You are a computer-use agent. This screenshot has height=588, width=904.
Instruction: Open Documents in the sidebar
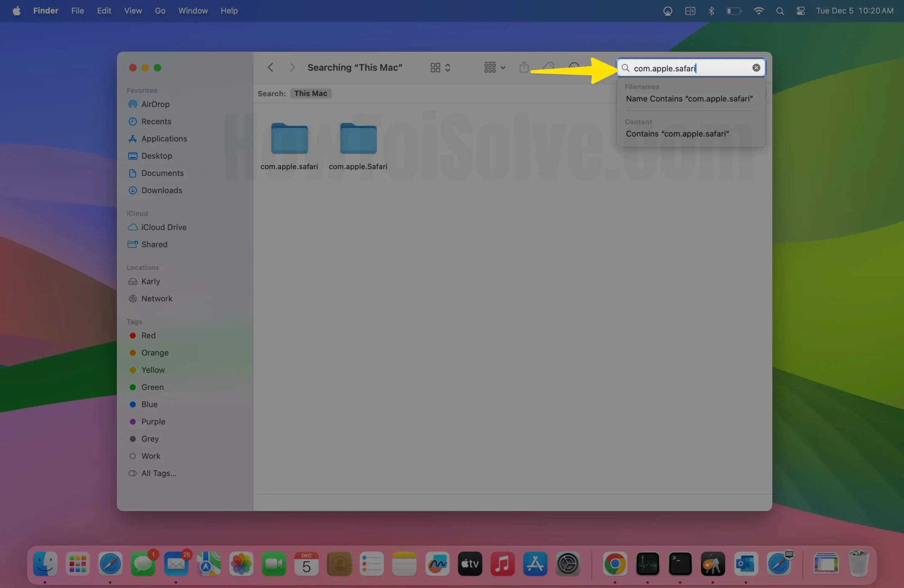(x=156, y=173)
